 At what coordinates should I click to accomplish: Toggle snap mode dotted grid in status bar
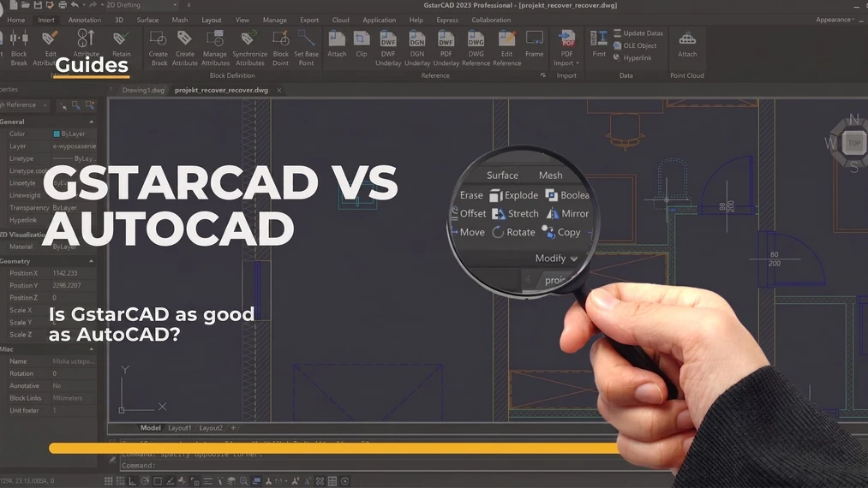click(120, 481)
